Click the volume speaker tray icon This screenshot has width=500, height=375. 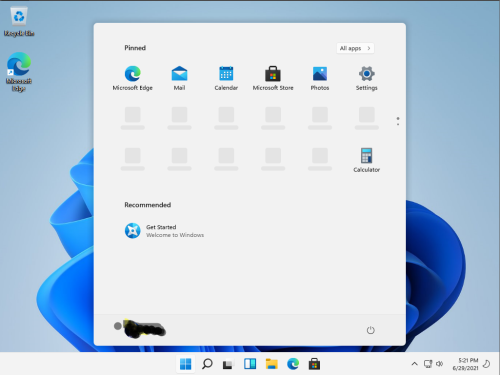[x=439, y=364]
